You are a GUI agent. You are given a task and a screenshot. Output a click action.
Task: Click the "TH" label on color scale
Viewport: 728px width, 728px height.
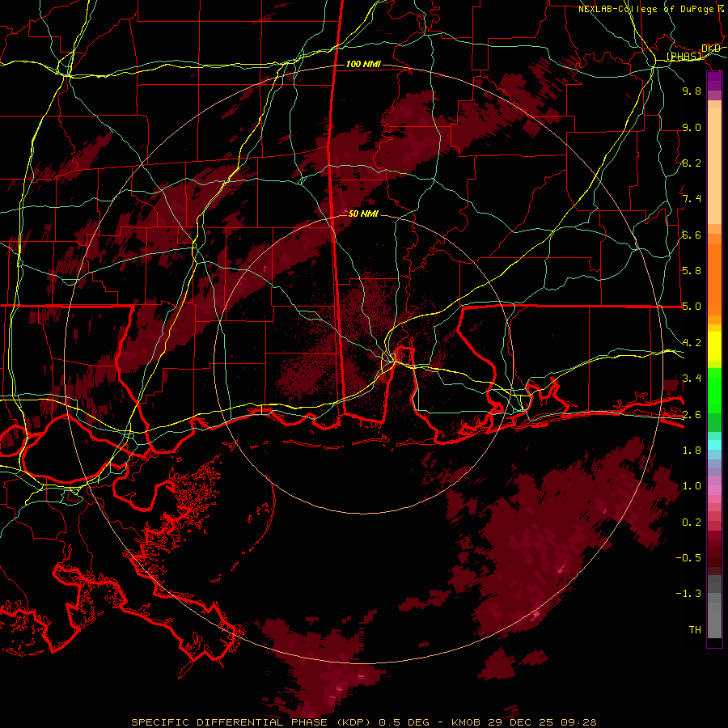point(695,630)
